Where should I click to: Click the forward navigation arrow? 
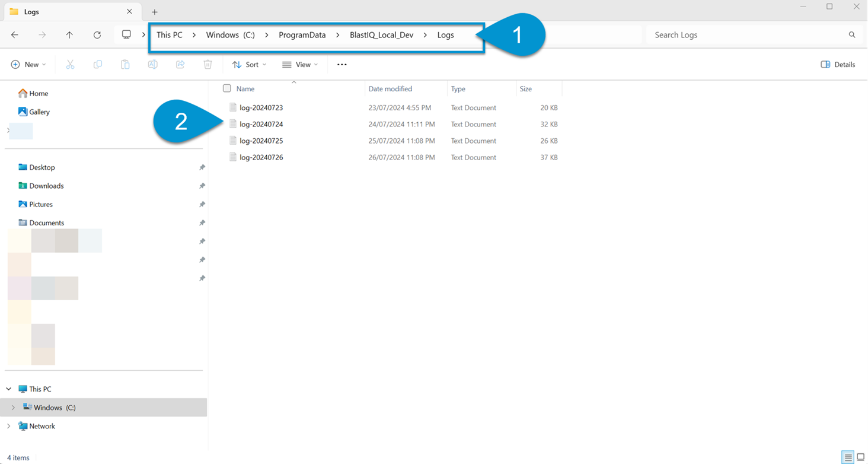click(42, 35)
